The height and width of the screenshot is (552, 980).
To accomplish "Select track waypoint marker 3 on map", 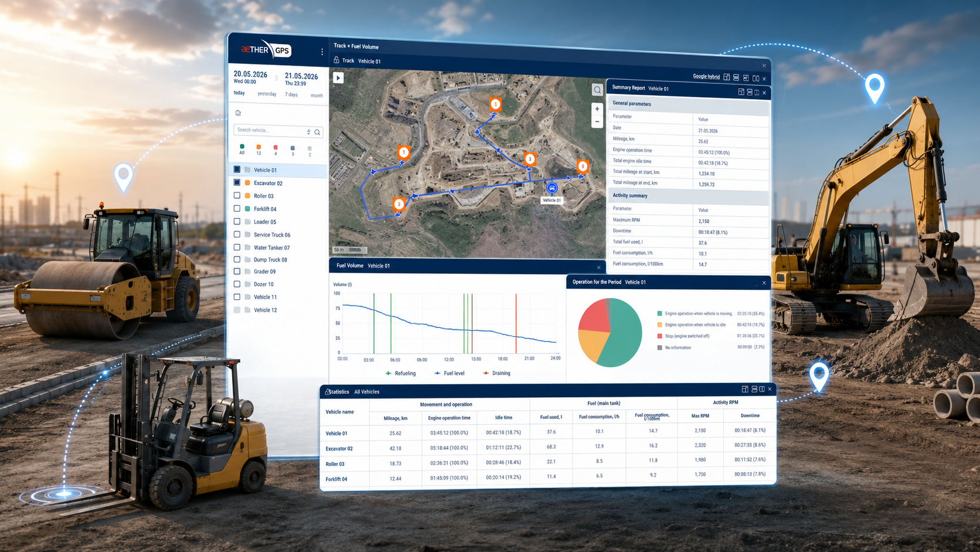I will [399, 204].
